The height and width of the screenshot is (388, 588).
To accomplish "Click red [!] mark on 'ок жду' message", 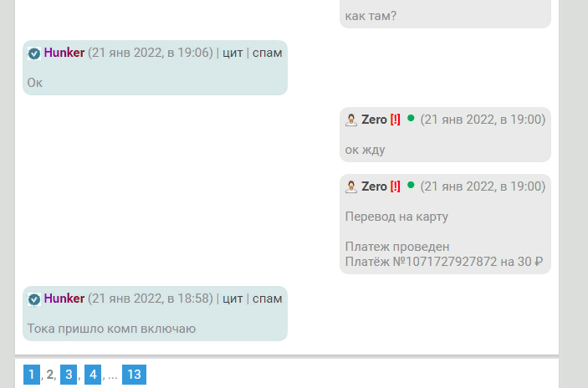I will point(396,120).
